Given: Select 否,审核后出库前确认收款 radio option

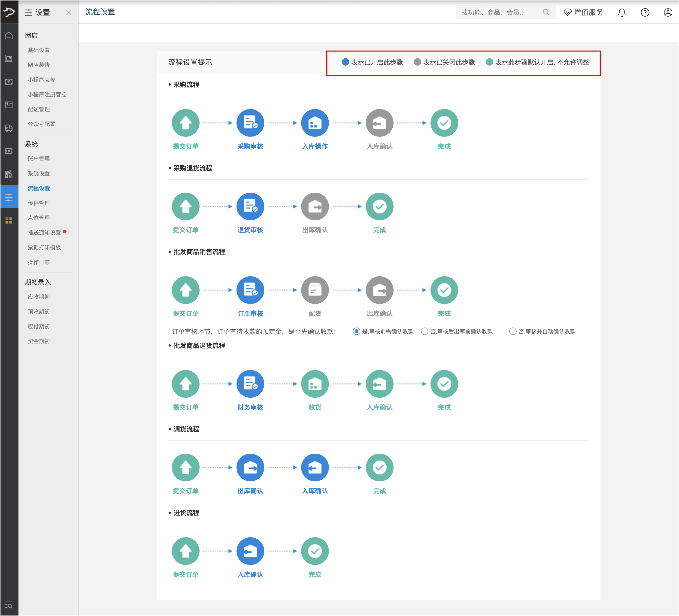Looking at the screenshot, I should pos(425,331).
